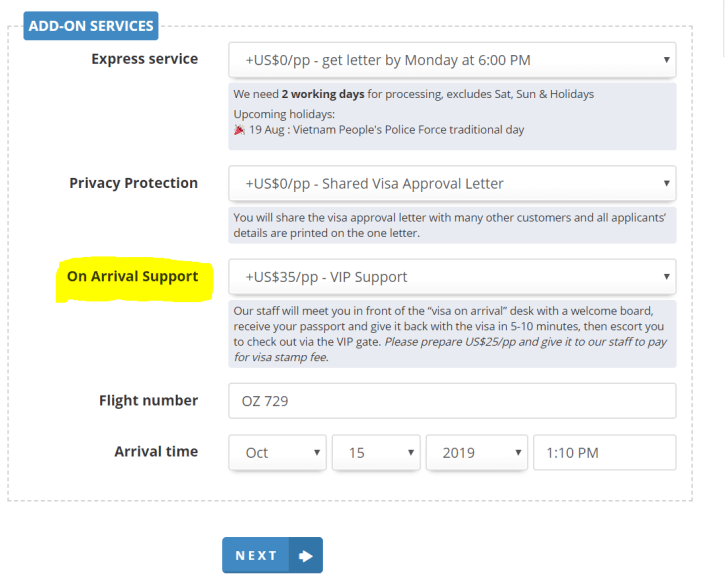Click the Express service dropdown arrow

666,60
